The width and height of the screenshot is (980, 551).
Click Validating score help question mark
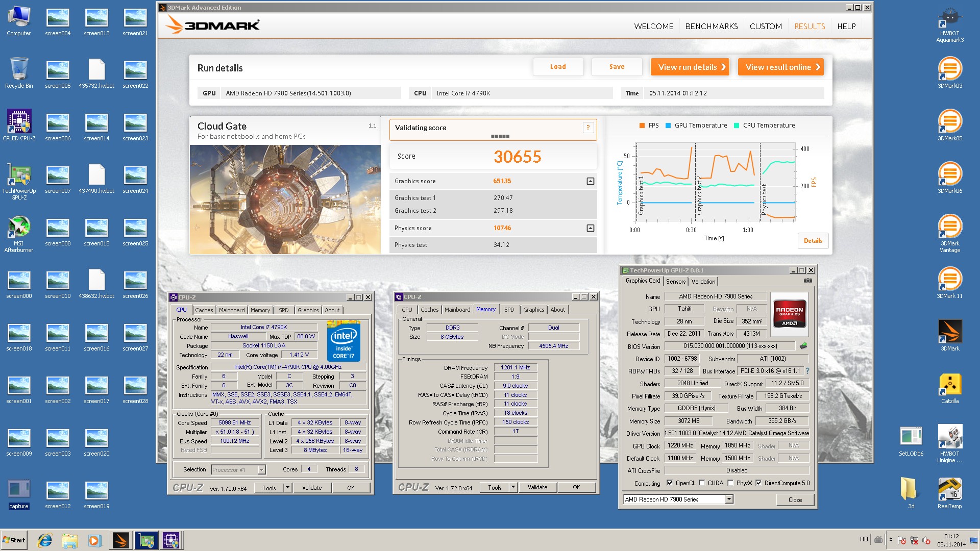(588, 128)
